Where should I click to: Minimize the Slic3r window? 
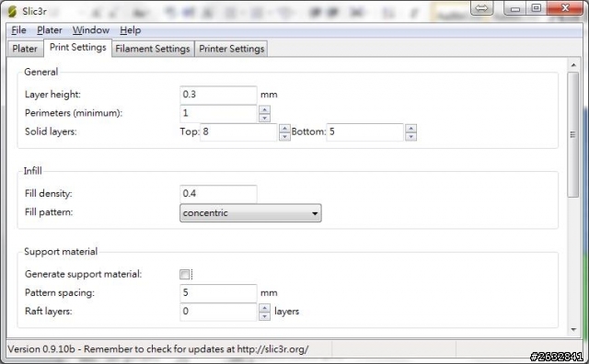point(515,8)
